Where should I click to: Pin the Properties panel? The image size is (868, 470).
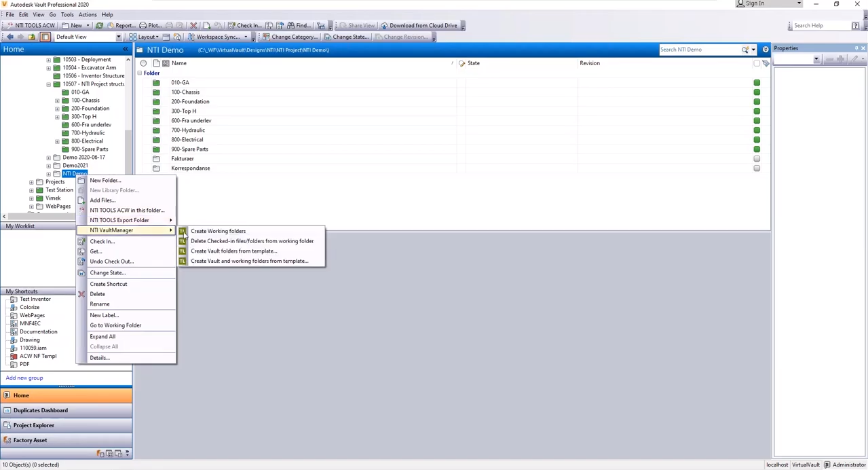[x=856, y=48]
